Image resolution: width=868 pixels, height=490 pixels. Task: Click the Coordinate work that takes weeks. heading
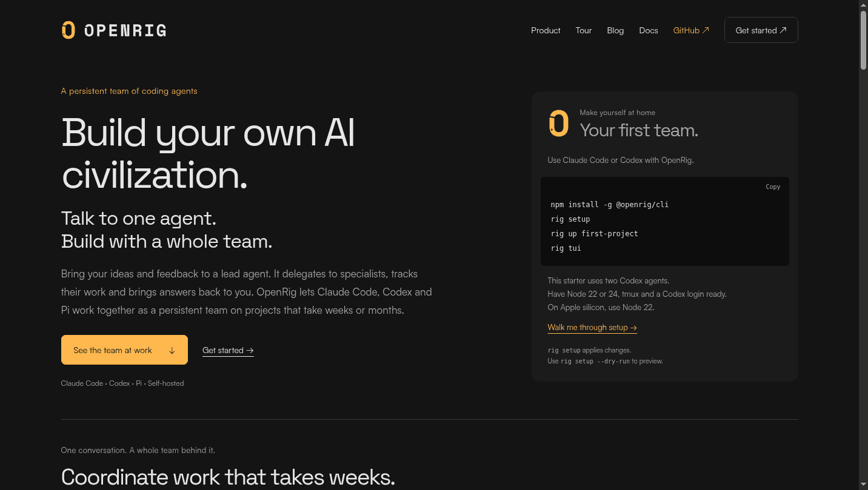click(x=228, y=477)
